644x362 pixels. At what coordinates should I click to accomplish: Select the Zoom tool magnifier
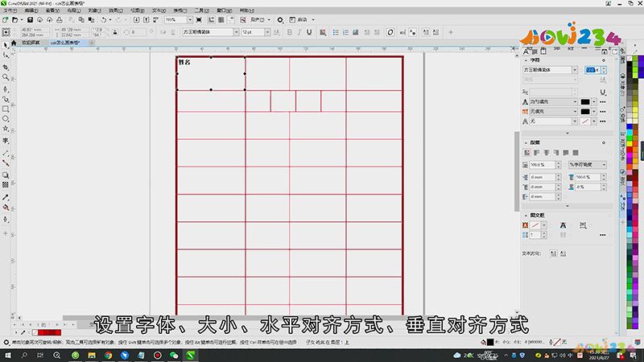6,77
